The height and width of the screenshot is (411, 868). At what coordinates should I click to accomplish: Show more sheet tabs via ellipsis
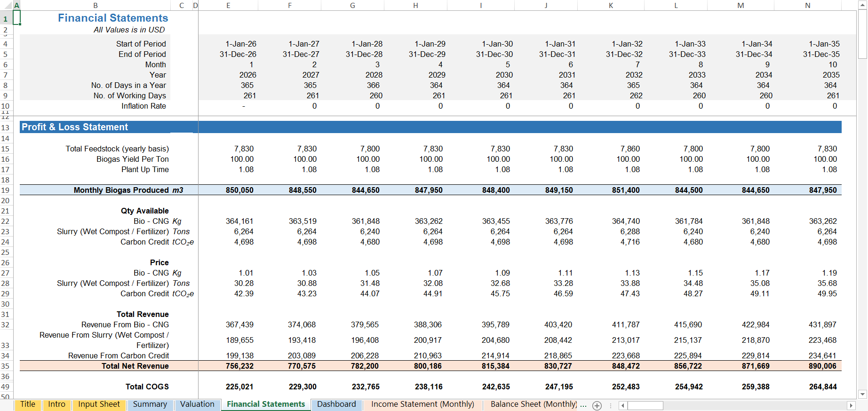(583, 405)
